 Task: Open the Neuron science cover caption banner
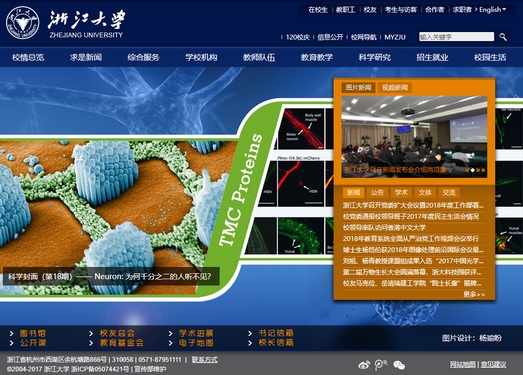111,276
